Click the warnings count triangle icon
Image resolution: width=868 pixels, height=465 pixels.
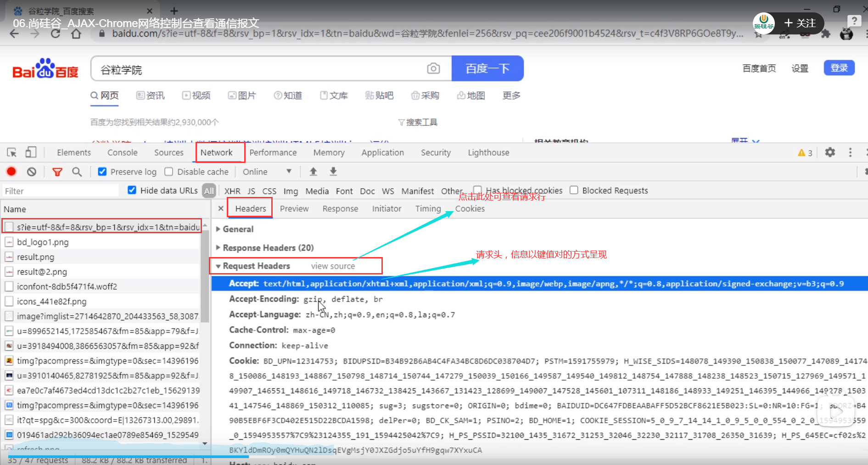[x=802, y=153]
